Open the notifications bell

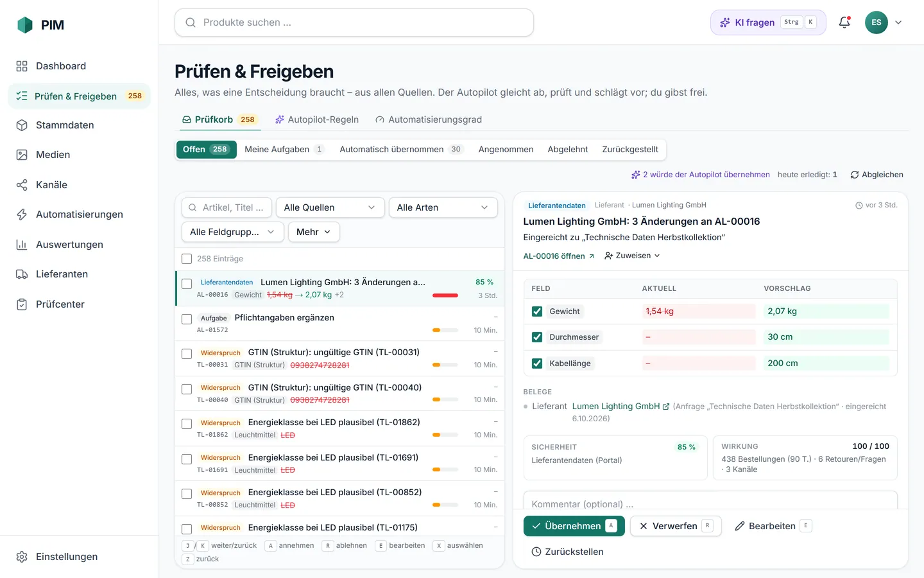point(844,22)
